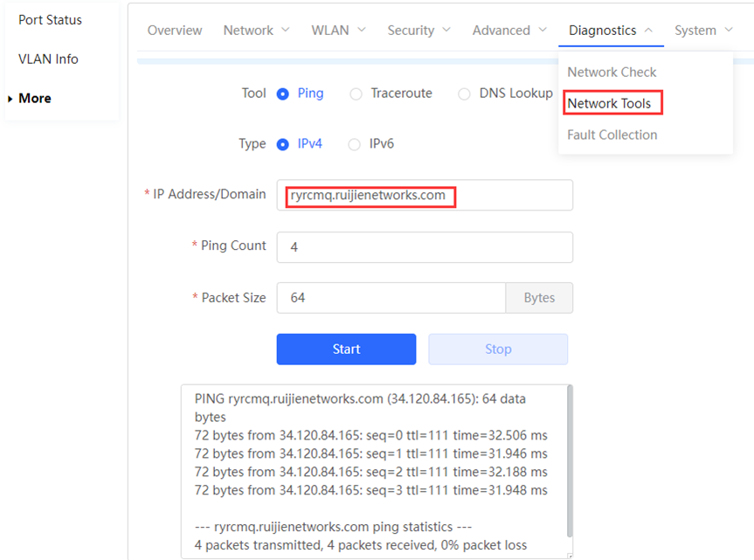
Task: Click the IP Address/Domain input field
Action: (x=425, y=196)
